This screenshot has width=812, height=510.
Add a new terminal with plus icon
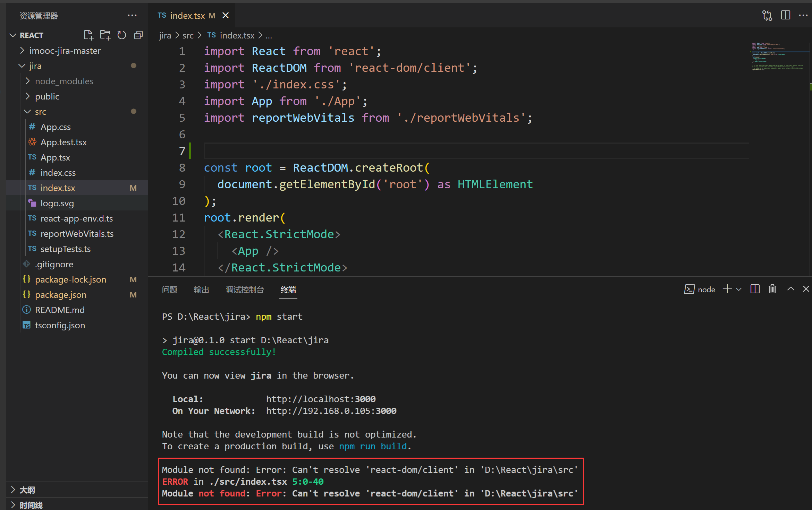pyautogui.click(x=727, y=289)
